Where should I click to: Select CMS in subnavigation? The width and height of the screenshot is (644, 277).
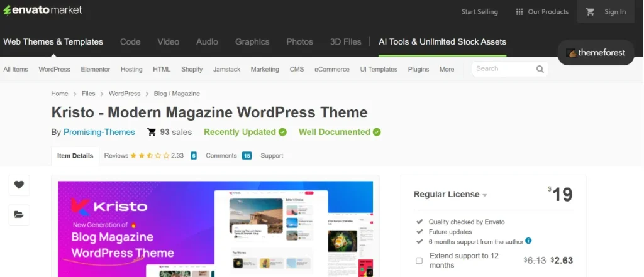[297, 69]
